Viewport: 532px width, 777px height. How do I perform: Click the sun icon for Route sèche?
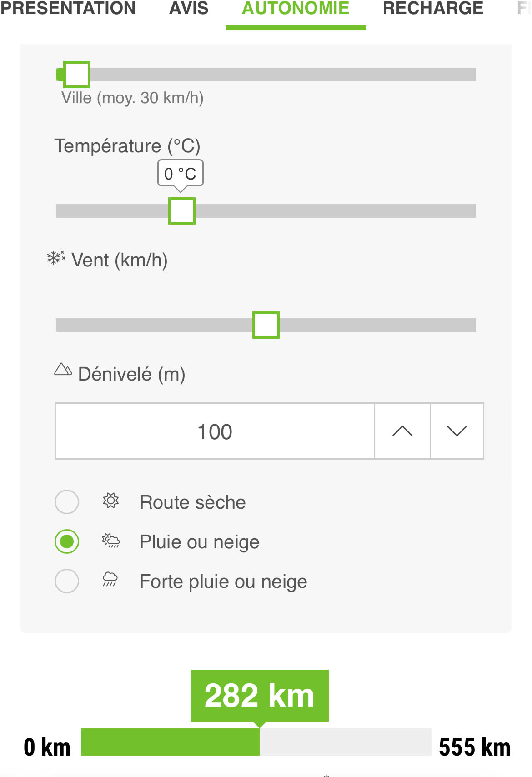tap(110, 501)
